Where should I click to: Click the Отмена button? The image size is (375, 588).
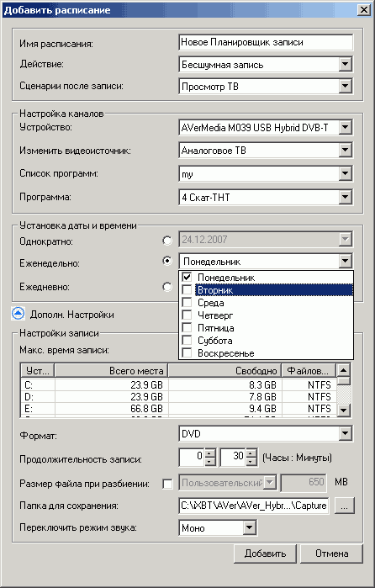332,554
